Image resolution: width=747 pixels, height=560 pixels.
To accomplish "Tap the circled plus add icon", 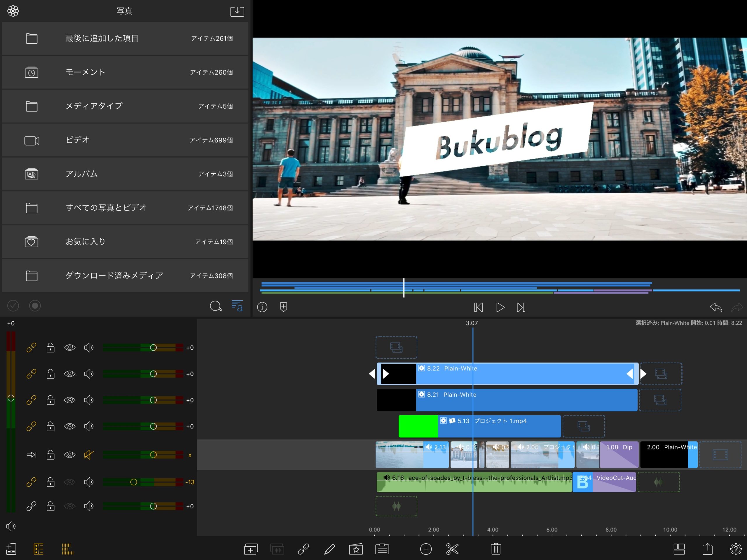I will tap(426, 549).
